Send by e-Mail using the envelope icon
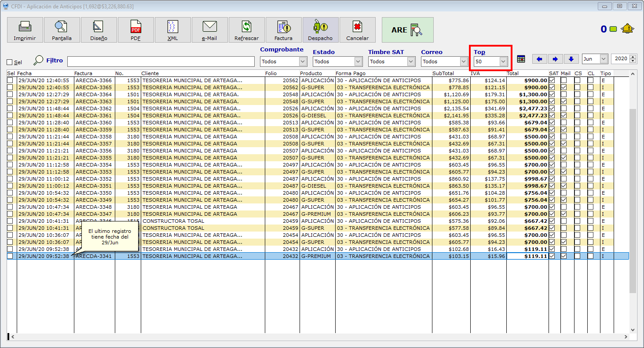This screenshot has width=644, height=348. pos(209,30)
